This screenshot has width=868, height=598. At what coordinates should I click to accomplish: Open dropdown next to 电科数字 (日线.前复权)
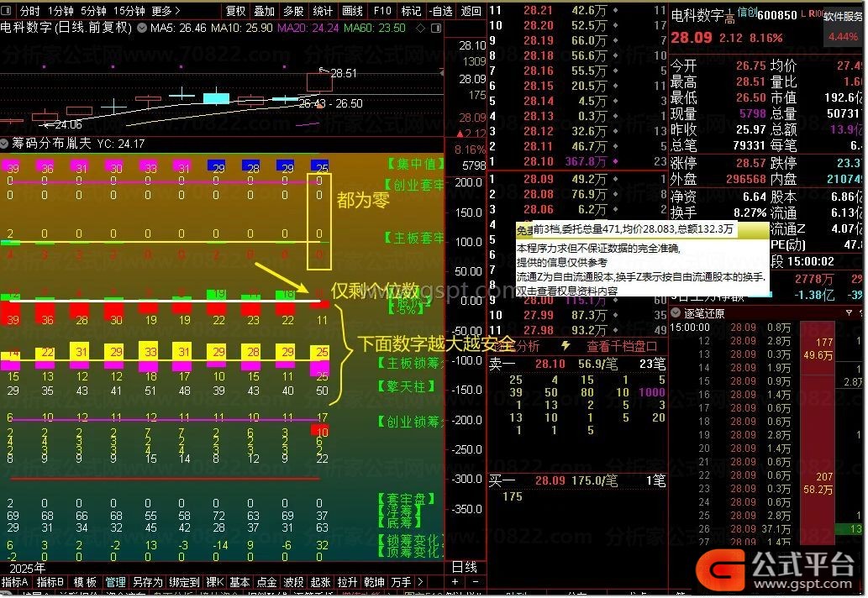click(142, 28)
